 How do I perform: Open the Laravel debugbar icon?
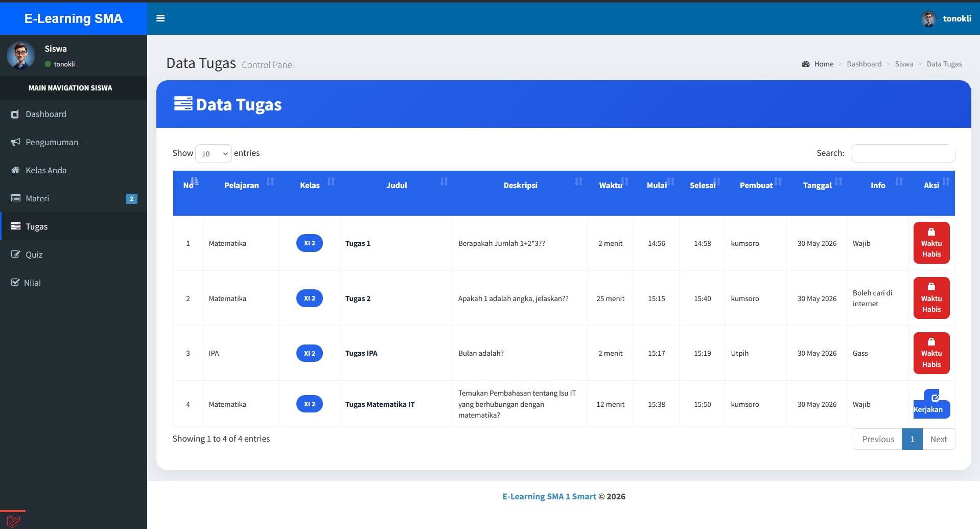pos(13,521)
